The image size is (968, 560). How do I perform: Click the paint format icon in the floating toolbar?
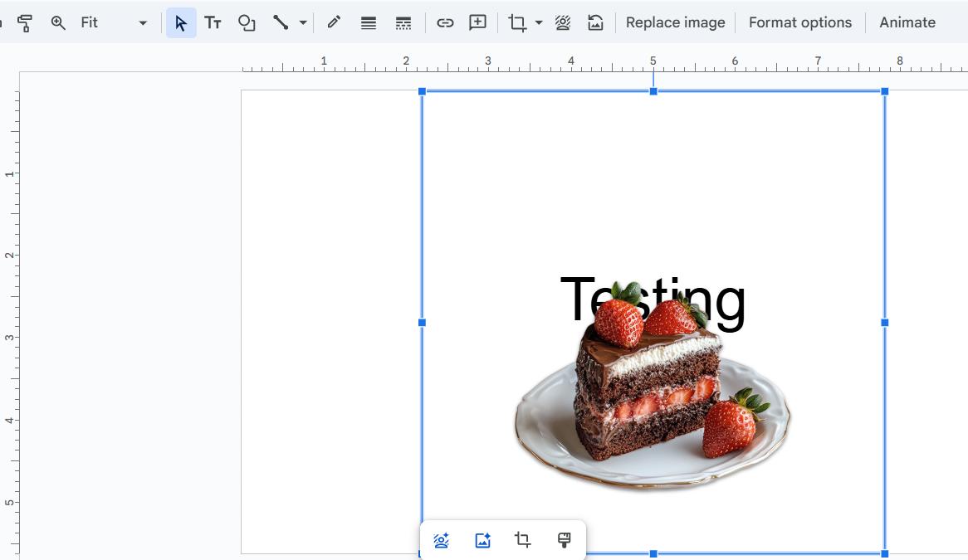click(x=564, y=540)
